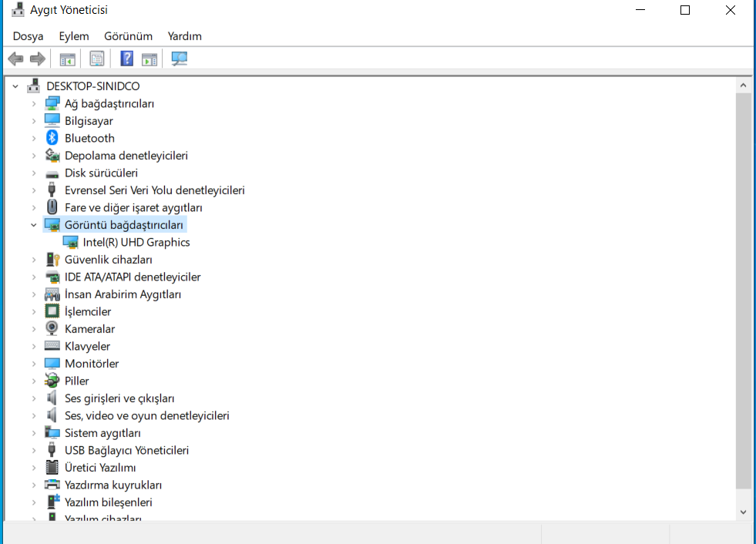Image resolution: width=756 pixels, height=544 pixels.
Task: Click the Üretici Yazılımı chip icon
Action: click(x=52, y=467)
